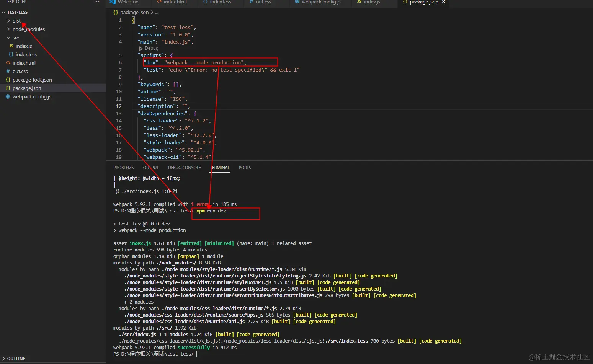Click "compiled with 1 error in 185 ms" terminal line
Image resolution: width=593 pixels, height=364 pixels.
[x=175, y=204]
